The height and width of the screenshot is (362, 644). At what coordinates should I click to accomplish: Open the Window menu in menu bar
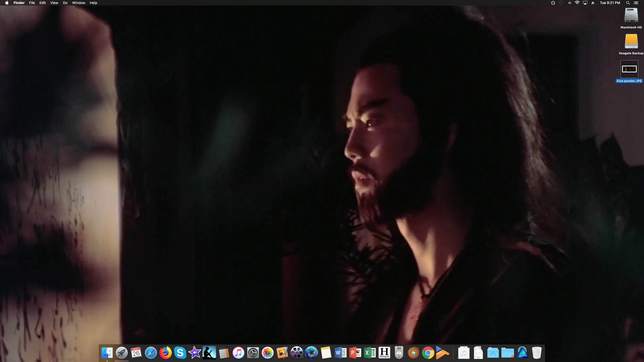78,3
